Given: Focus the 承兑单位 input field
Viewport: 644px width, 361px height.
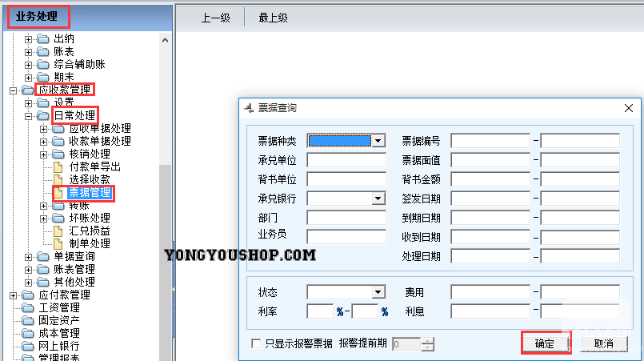Looking at the screenshot, I should click(346, 160).
